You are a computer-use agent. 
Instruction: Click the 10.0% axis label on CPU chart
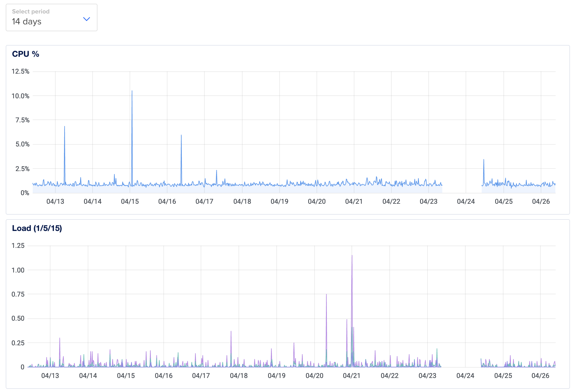[x=20, y=96]
